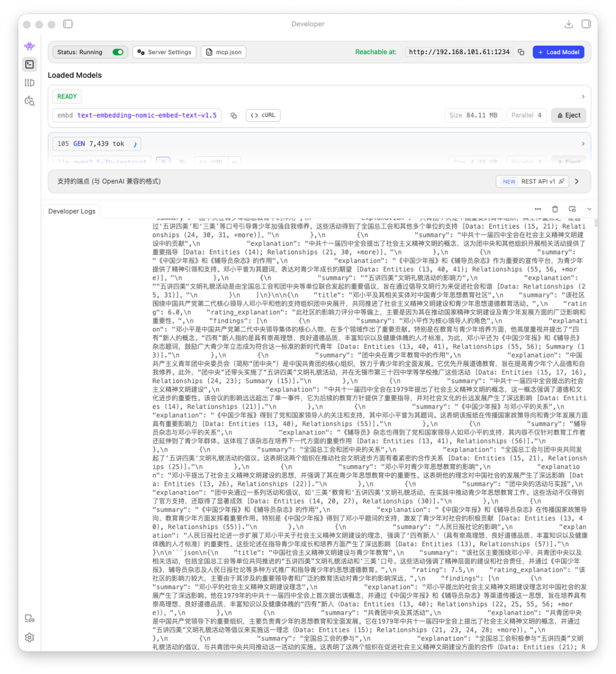Screen dimensions: 616x674
Task: Copy the nomic embed model identifier
Action: pos(233,116)
